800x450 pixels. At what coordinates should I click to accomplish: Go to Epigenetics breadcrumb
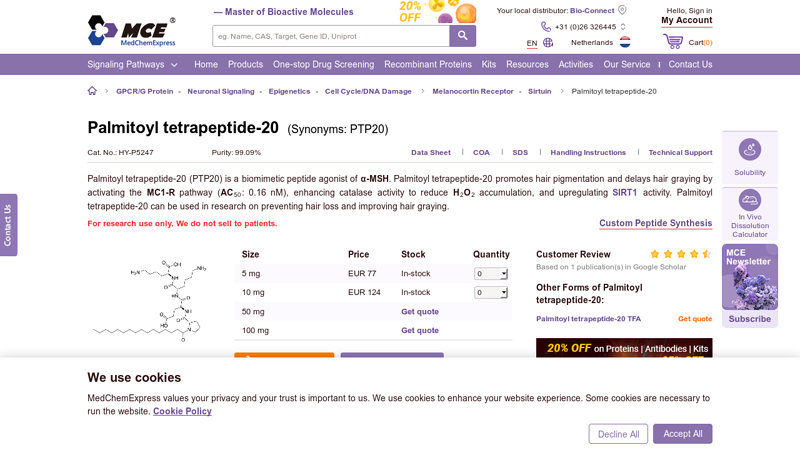click(289, 91)
